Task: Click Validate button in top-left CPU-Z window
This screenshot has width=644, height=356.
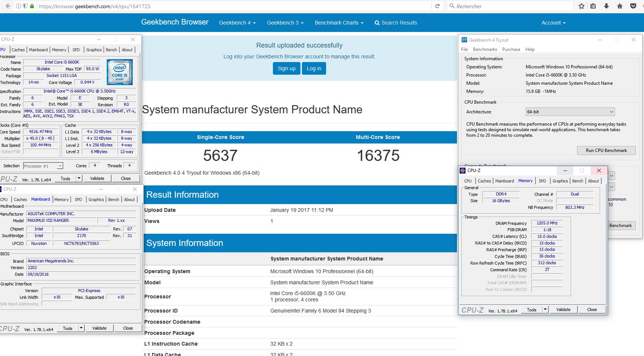Action: [97, 178]
